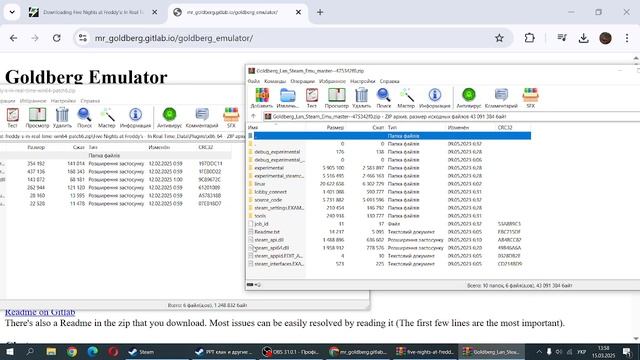Click Тест icon in Goldberg archive window
The width and height of the screenshot is (640, 360).
pyautogui.click(x=312, y=98)
